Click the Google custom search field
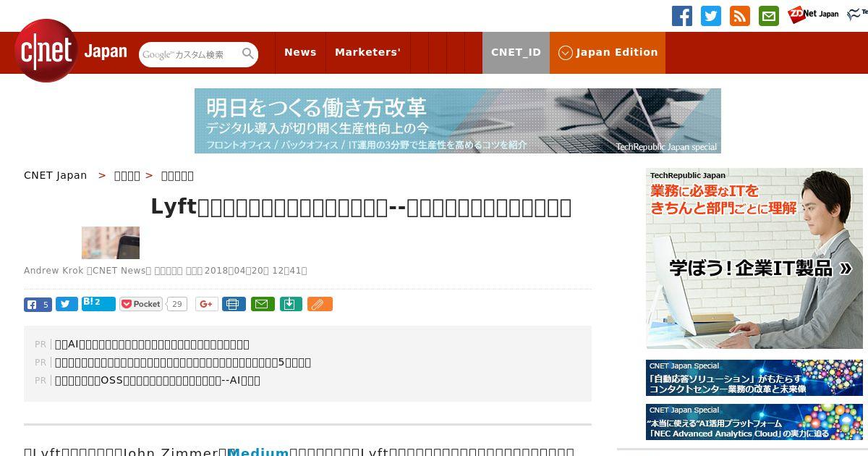Viewport: 868px width, 456px height. (x=190, y=54)
